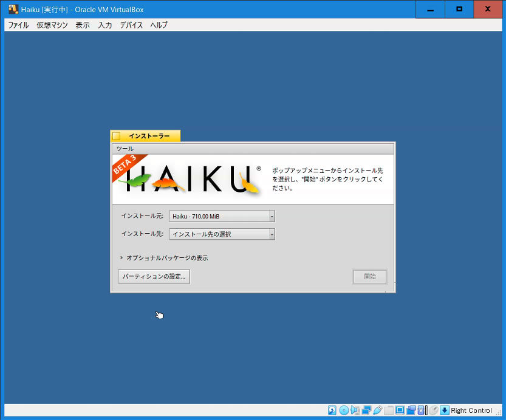The image size is (506, 420).
Task: Click the shared folders status icon
Action: click(x=389, y=410)
